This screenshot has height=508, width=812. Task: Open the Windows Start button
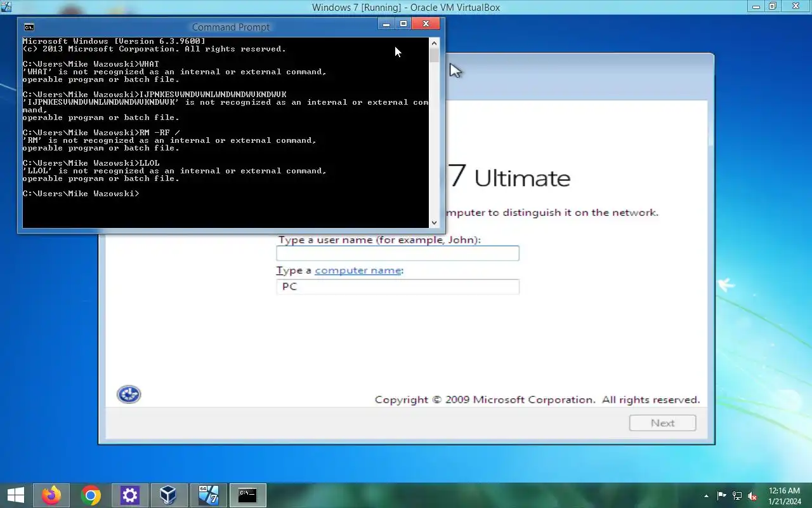[x=16, y=495]
